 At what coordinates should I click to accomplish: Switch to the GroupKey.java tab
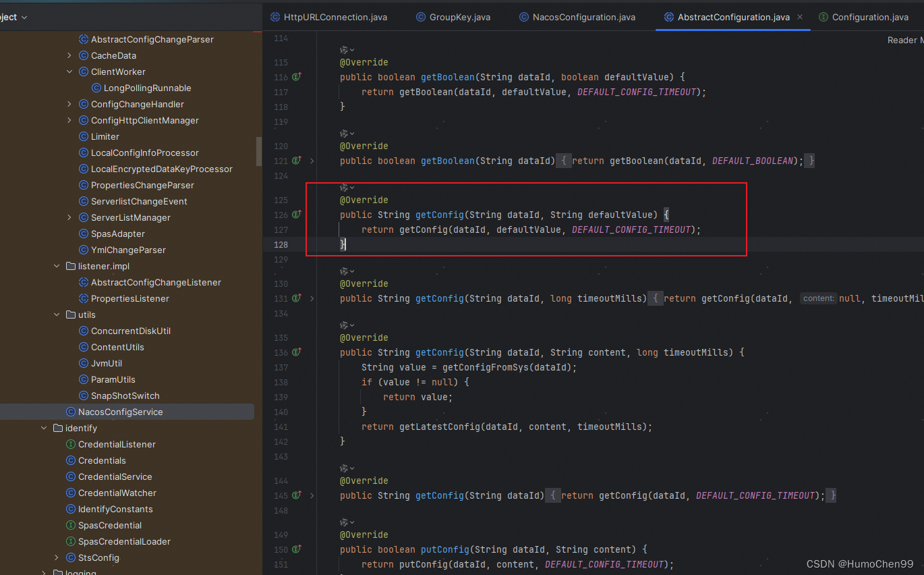tap(453, 17)
